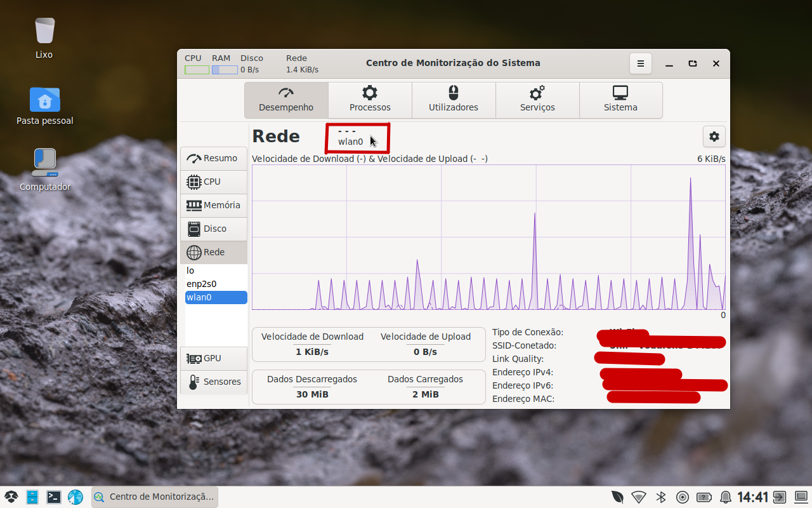Switch to the Processos tab
The width and height of the screenshot is (812, 508).
370,100
